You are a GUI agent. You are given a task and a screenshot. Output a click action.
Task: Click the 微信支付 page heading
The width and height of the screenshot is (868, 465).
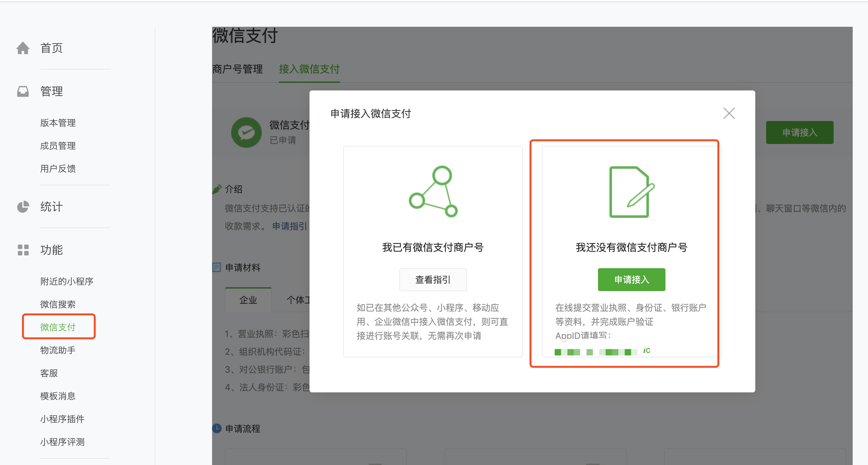pos(245,35)
